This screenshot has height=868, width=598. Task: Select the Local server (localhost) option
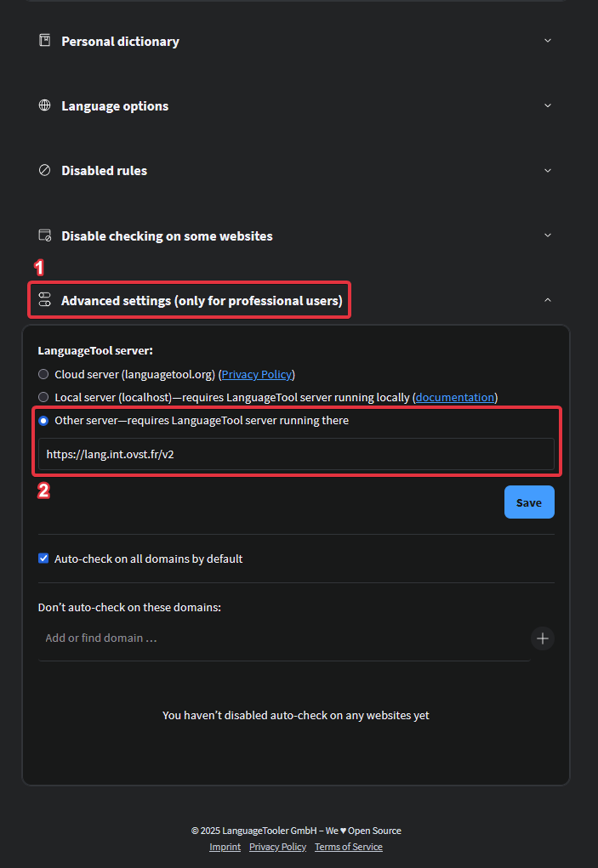(43, 397)
